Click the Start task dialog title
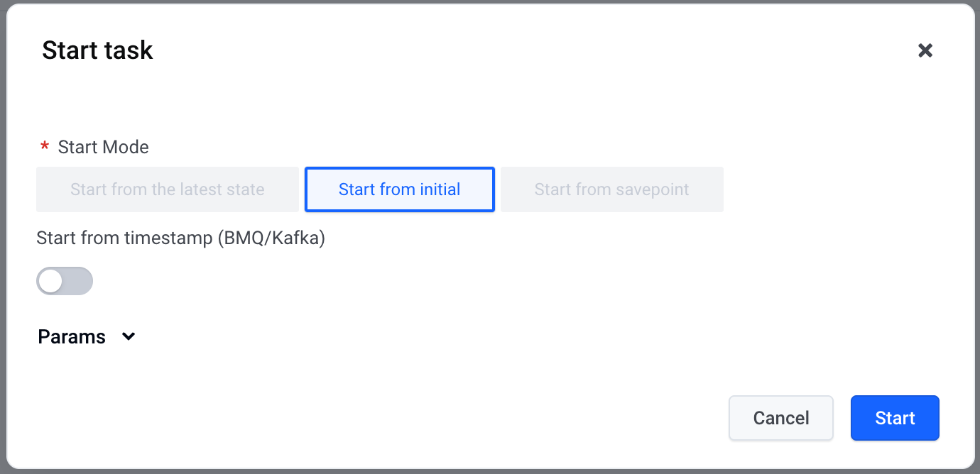 coord(97,50)
